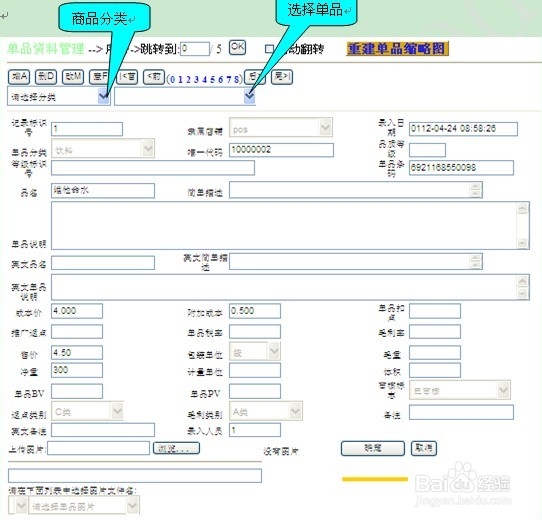Open small dropdown left of 请选择单品图片

pos(18,506)
